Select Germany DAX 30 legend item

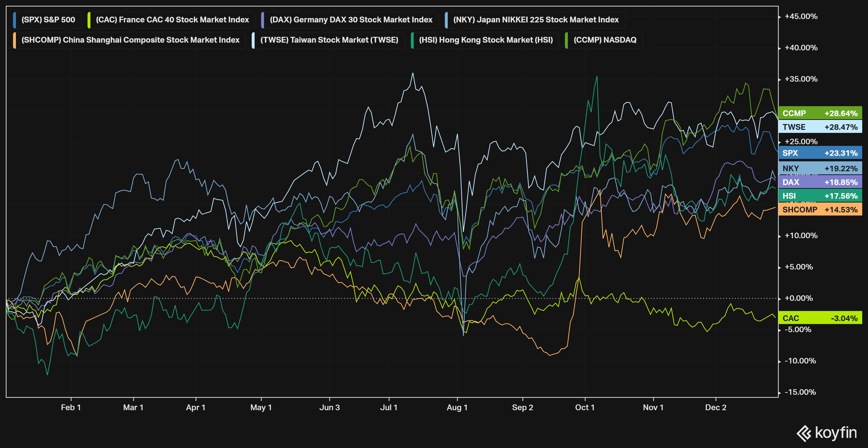351,20
